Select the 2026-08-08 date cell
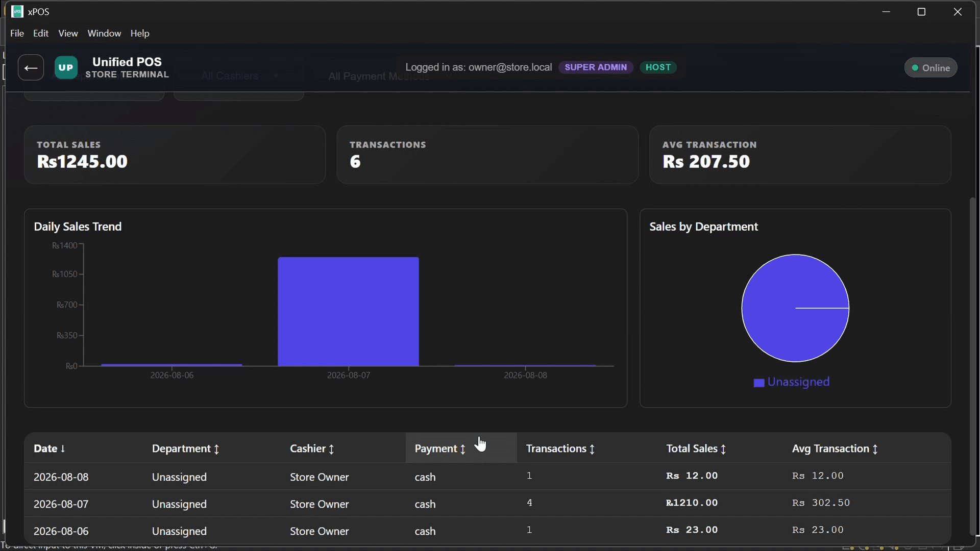This screenshot has height=551, width=980. point(61,477)
